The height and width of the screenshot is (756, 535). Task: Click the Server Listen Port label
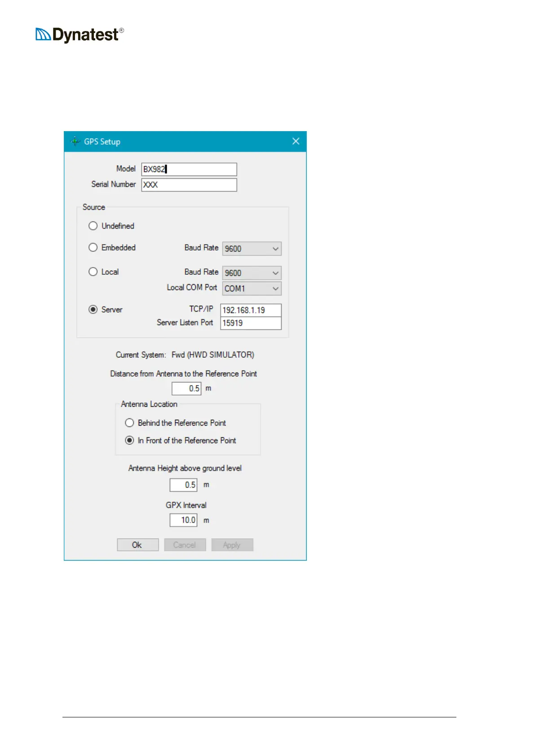tap(185, 322)
